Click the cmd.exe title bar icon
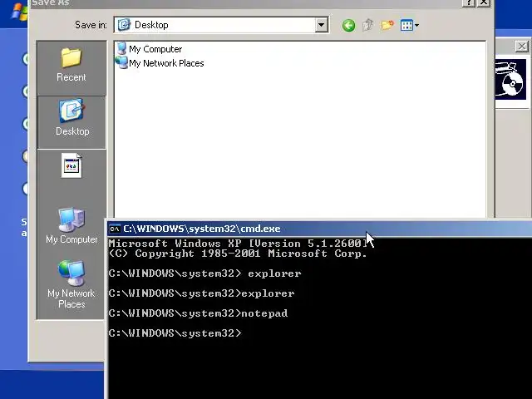The width and height of the screenshot is (532, 399). [x=115, y=229]
